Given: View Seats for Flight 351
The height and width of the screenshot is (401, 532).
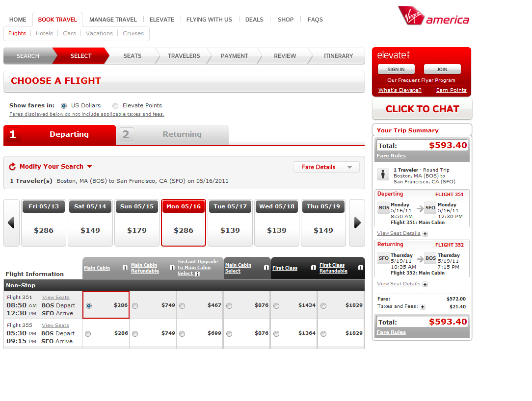Looking at the screenshot, I should 55,298.
